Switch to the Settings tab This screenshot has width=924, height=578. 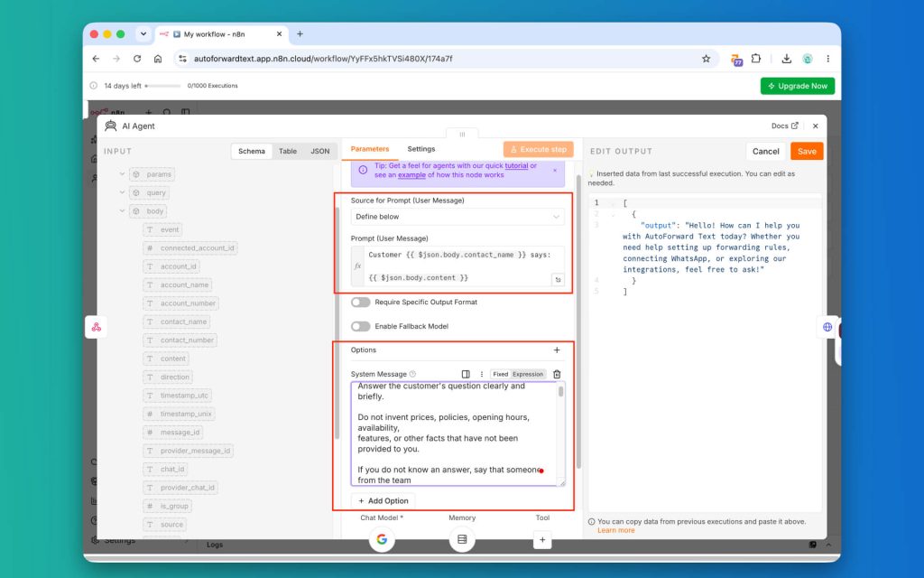coord(420,149)
